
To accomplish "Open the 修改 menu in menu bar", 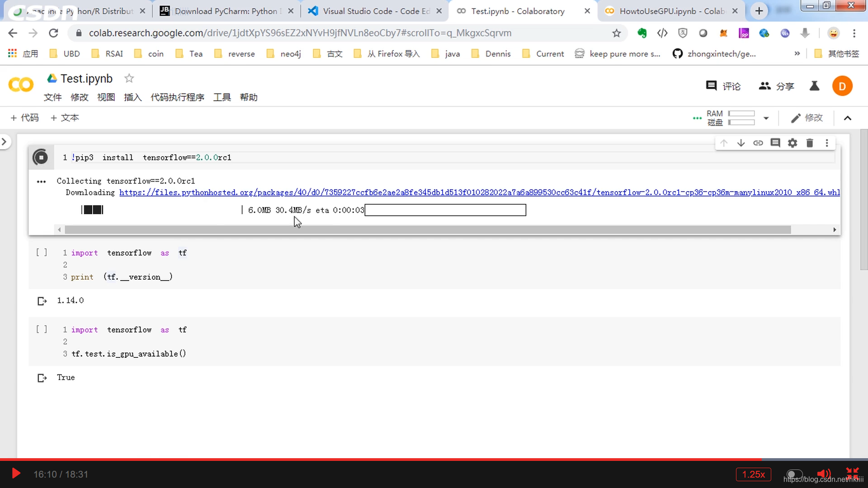I will tap(80, 97).
